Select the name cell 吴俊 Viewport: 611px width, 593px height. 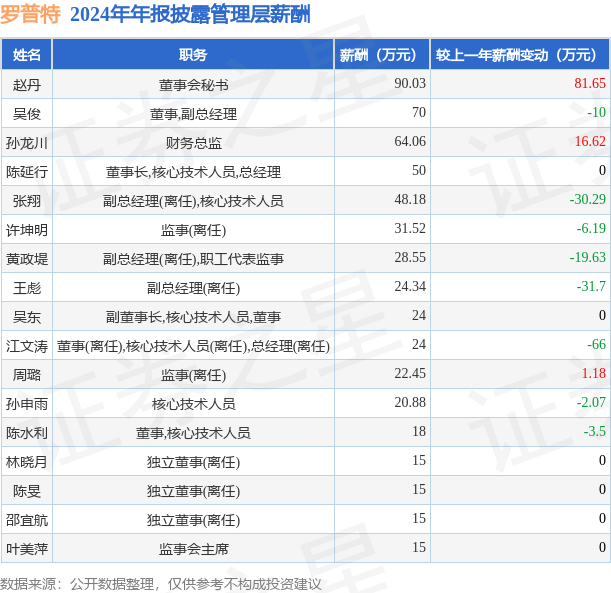tap(26, 113)
